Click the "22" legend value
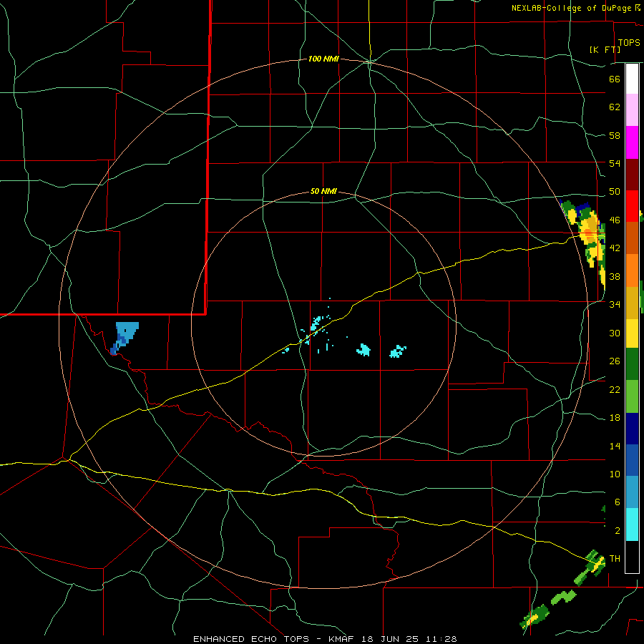 point(615,389)
